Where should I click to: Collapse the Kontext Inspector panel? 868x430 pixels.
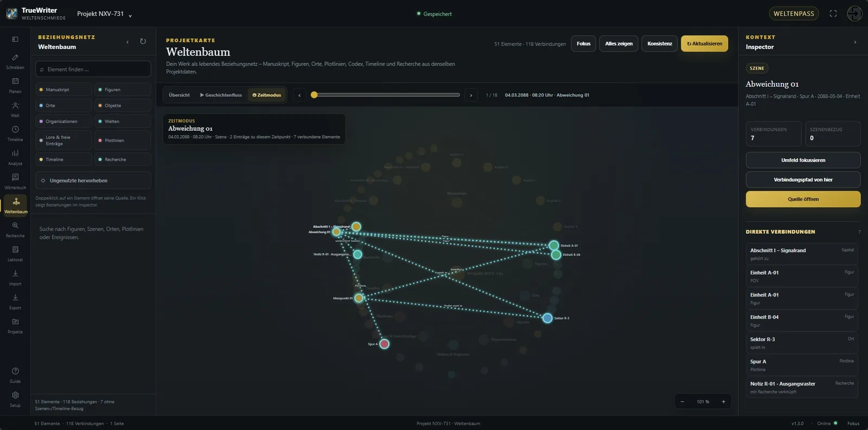[x=855, y=42]
